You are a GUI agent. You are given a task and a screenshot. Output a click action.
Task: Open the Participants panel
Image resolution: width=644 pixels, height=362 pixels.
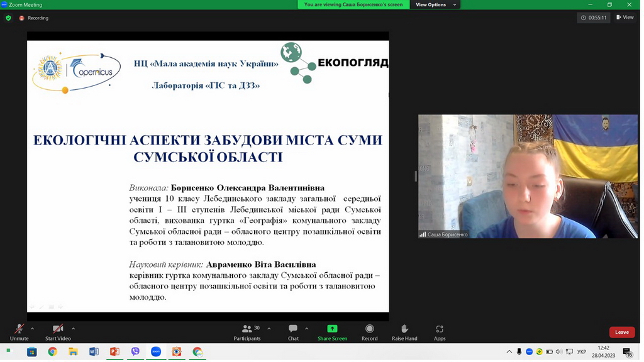click(x=247, y=331)
